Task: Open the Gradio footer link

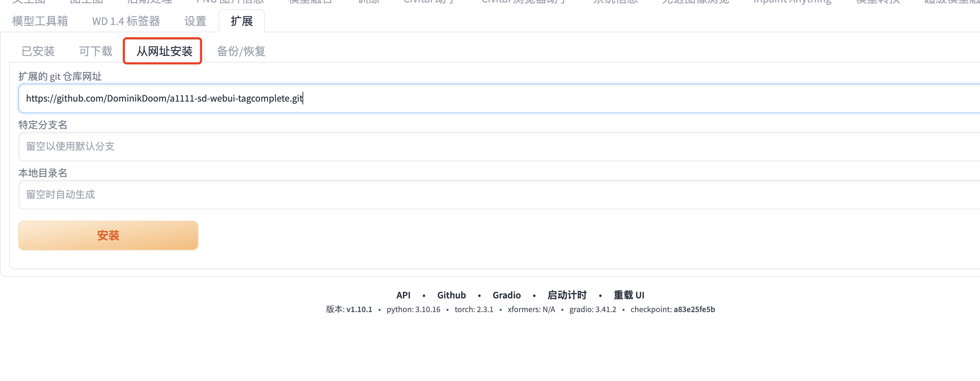Action: coord(507,295)
